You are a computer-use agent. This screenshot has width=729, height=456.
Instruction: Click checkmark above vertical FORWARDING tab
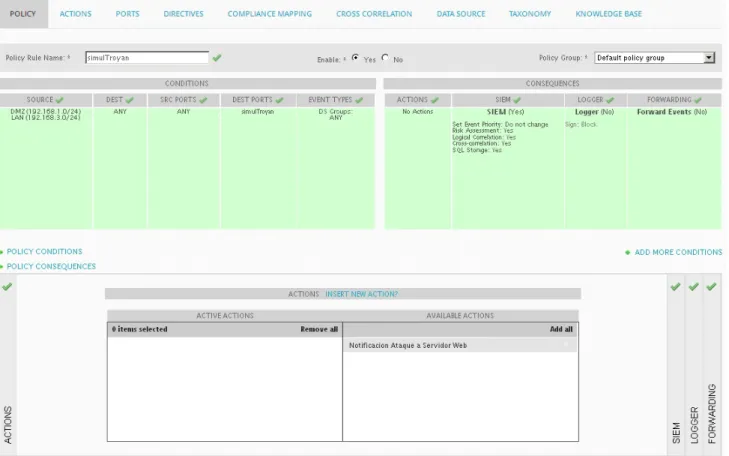click(x=711, y=287)
